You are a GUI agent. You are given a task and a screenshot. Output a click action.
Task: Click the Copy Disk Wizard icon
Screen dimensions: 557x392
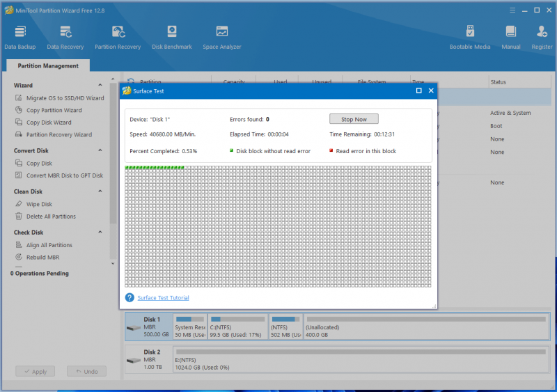[x=19, y=122]
